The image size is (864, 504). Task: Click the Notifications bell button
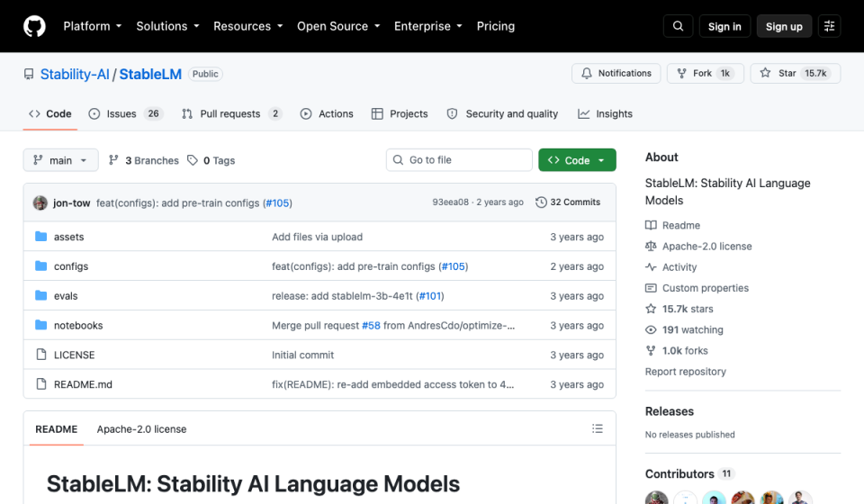616,73
